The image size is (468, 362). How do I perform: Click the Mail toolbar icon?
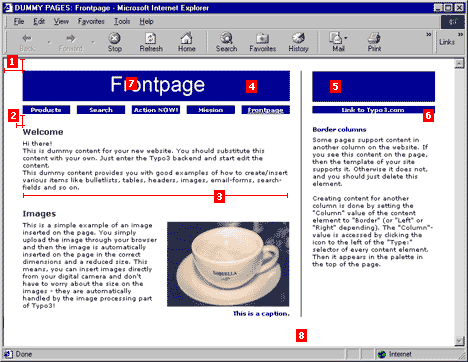(336, 42)
